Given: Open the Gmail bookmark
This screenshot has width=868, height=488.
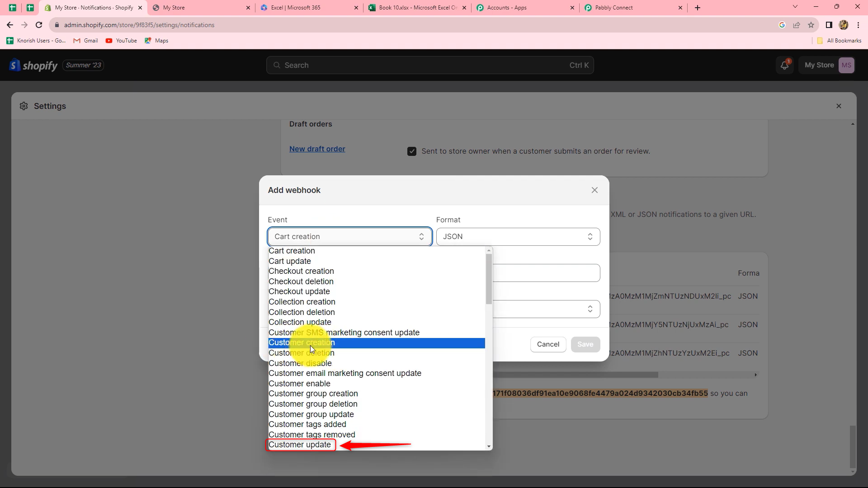Looking at the screenshot, I should point(86,41).
